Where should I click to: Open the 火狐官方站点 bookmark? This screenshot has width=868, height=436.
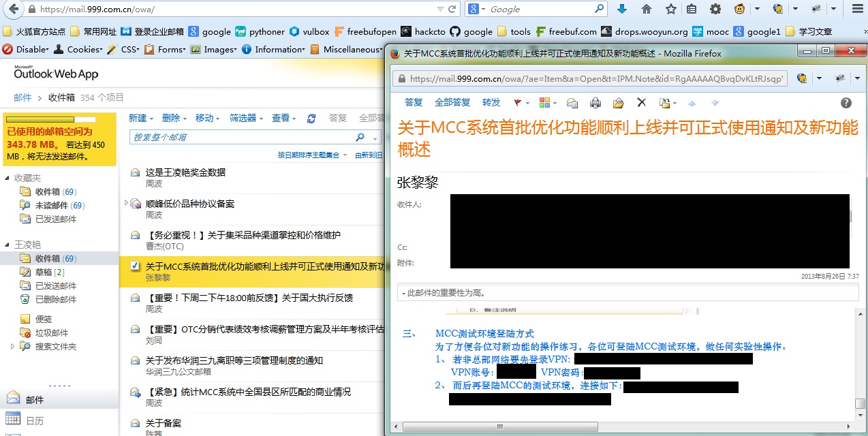click(x=34, y=31)
